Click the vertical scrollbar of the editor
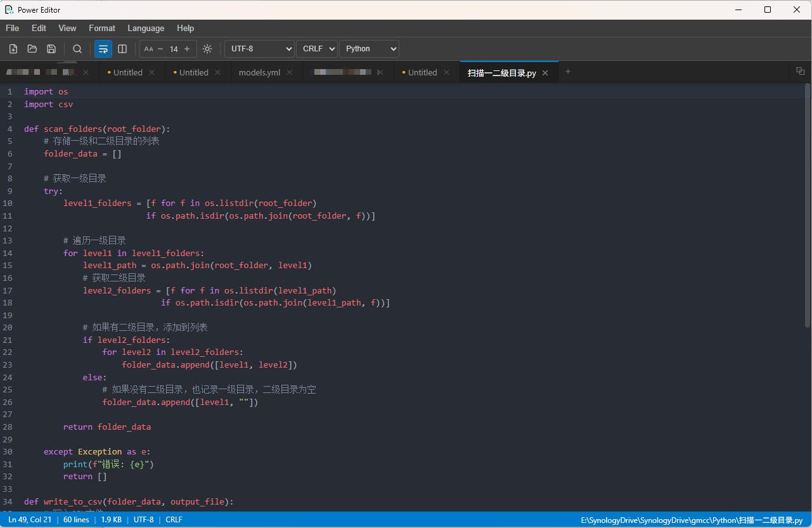812x528 pixels. pos(808,206)
